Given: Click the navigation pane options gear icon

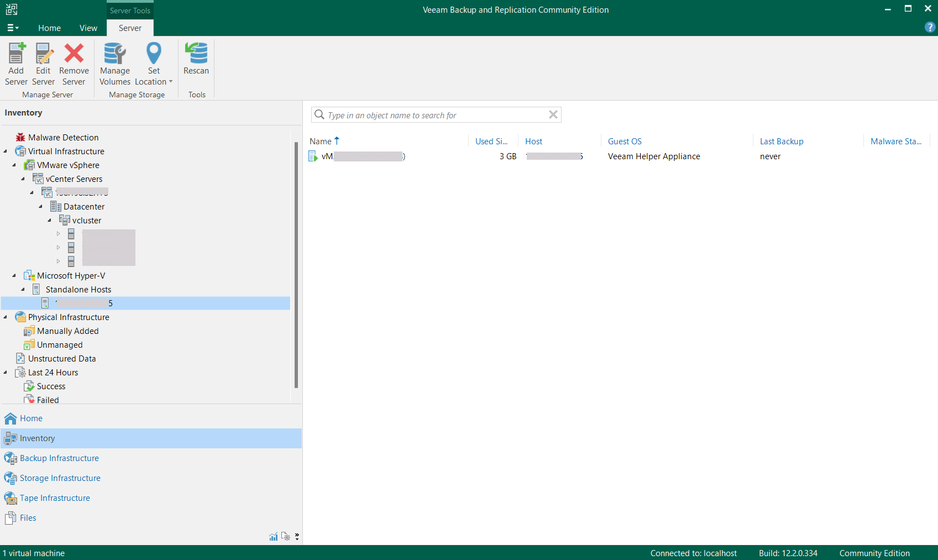Looking at the screenshot, I should 285,536.
